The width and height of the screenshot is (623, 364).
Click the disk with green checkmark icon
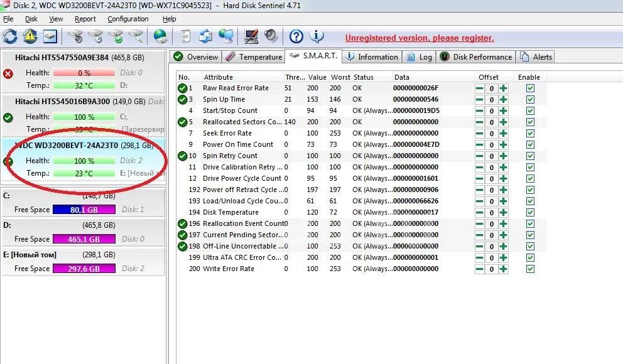116,36
